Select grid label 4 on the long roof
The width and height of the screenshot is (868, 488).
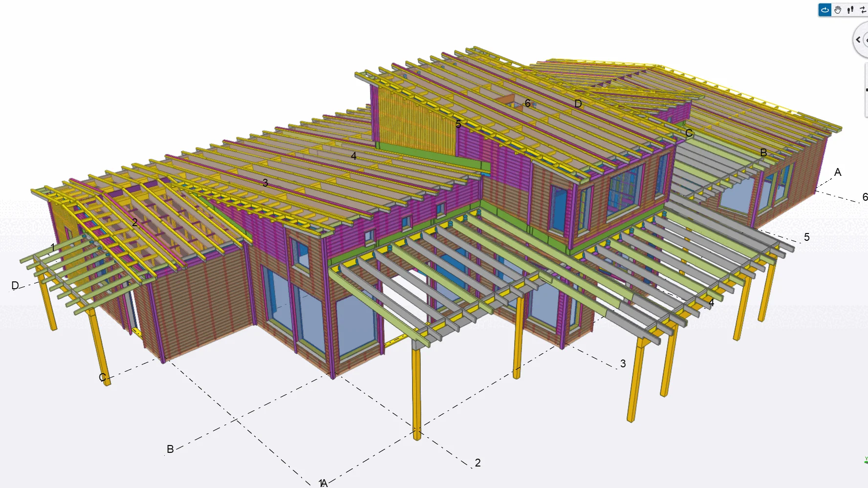353,156
